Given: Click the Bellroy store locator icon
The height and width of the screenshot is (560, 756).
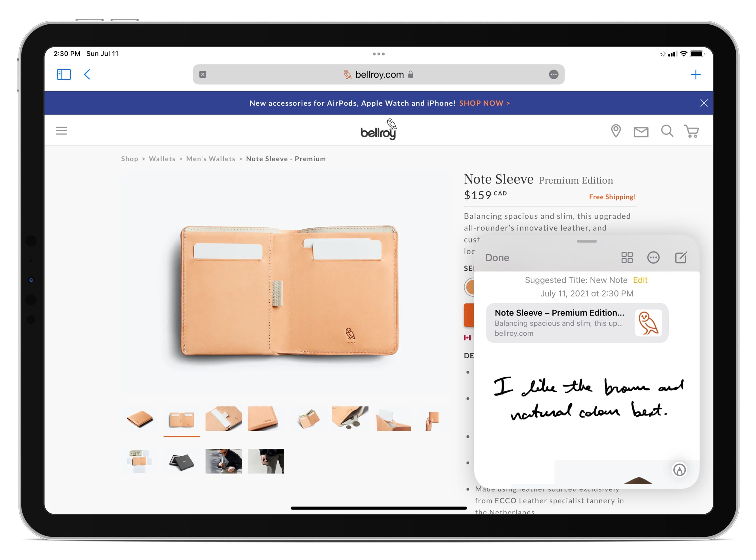Looking at the screenshot, I should pyautogui.click(x=617, y=130).
